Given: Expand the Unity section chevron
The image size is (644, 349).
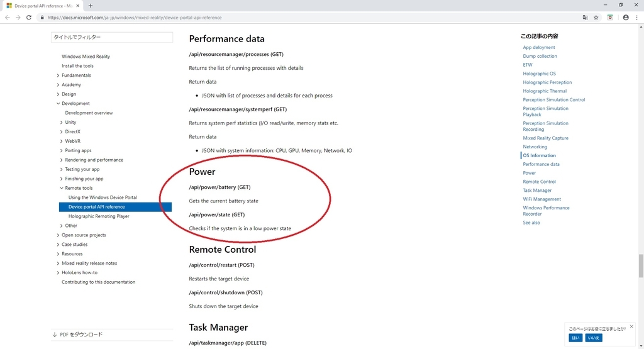Looking at the screenshot, I should coord(61,123).
